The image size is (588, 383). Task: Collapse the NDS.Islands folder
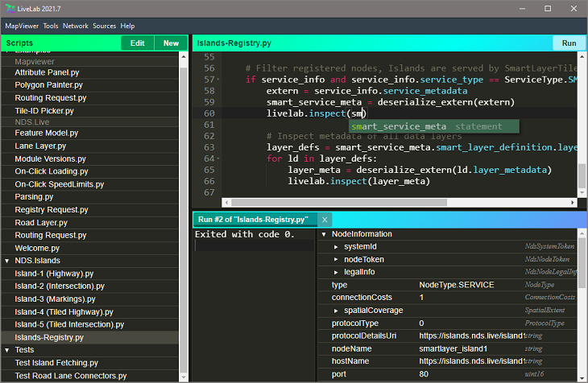tap(7, 261)
